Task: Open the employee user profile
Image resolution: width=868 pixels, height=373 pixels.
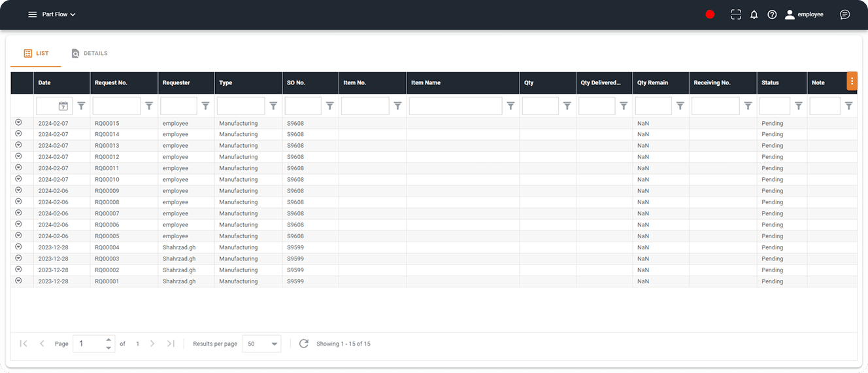Action: [x=804, y=14]
